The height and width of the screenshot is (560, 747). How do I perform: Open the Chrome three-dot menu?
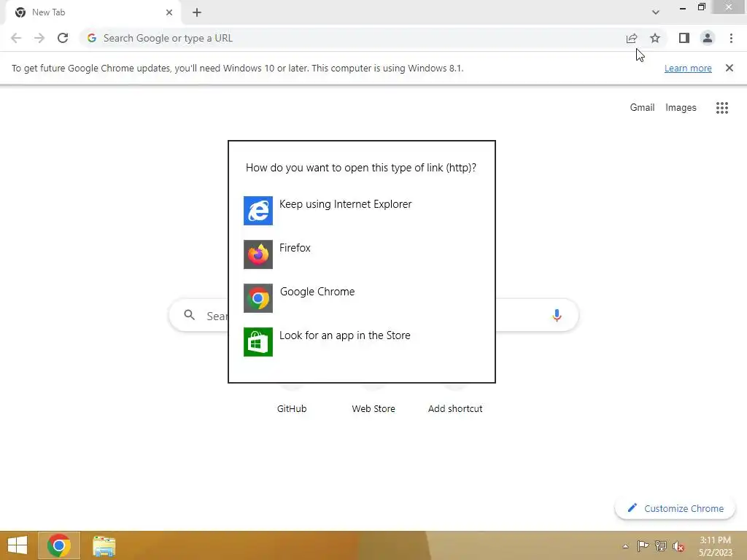[x=731, y=38]
